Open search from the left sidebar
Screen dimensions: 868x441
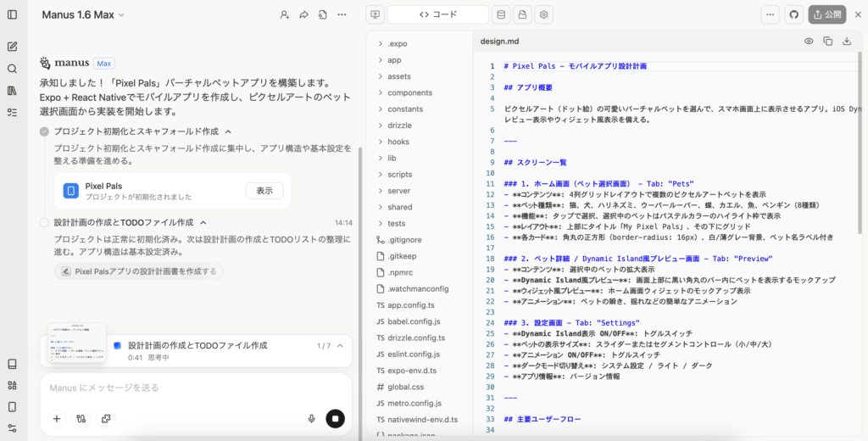12,69
